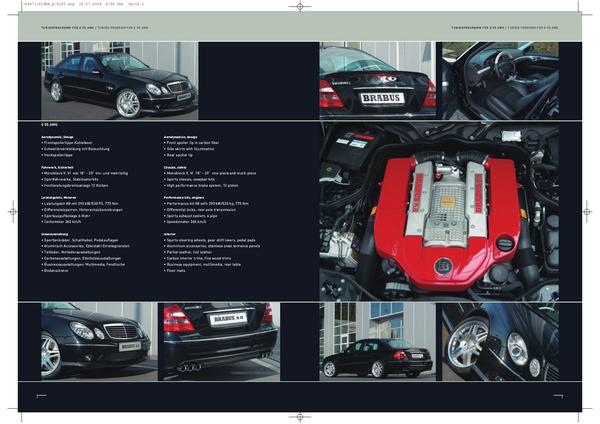Click the 'Fahrwerk, Sicherheit' heading
This screenshot has width=600, height=424.
pyautogui.click(x=57, y=167)
